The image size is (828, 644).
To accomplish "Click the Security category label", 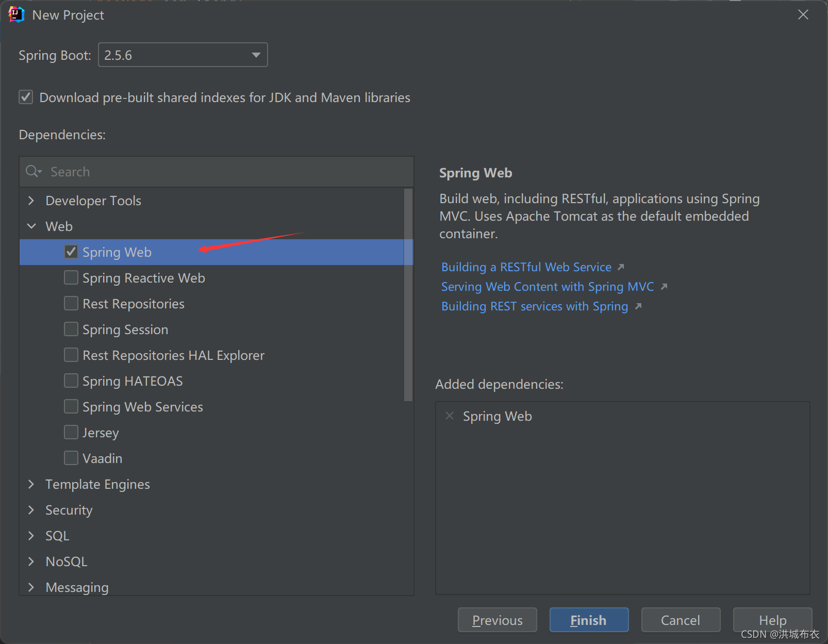I will (69, 510).
